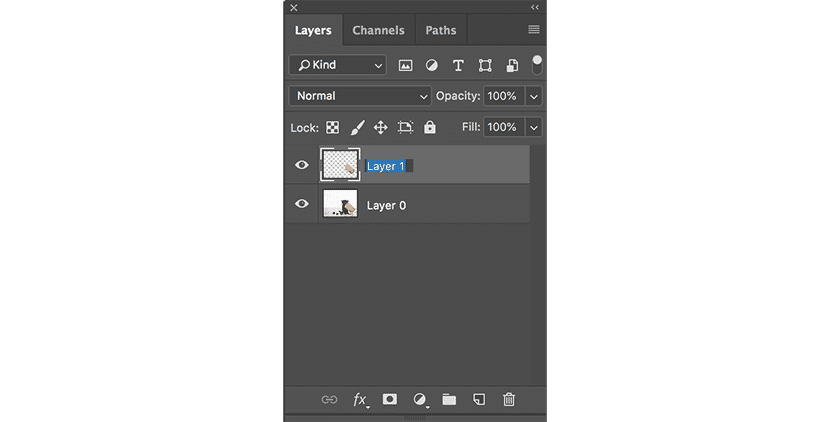This screenshot has height=422, width=830.
Task: Toggle layer filtering switch on or off
Action: pos(537,65)
